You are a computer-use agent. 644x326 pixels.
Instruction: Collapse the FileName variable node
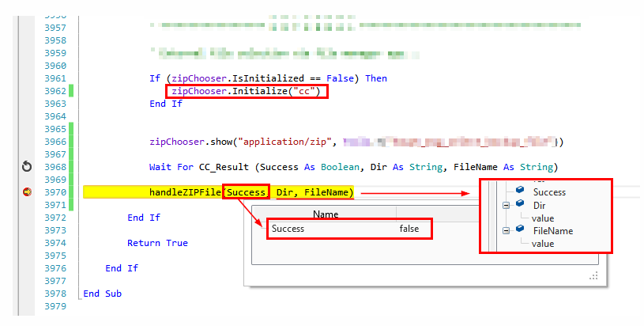(x=506, y=230)
